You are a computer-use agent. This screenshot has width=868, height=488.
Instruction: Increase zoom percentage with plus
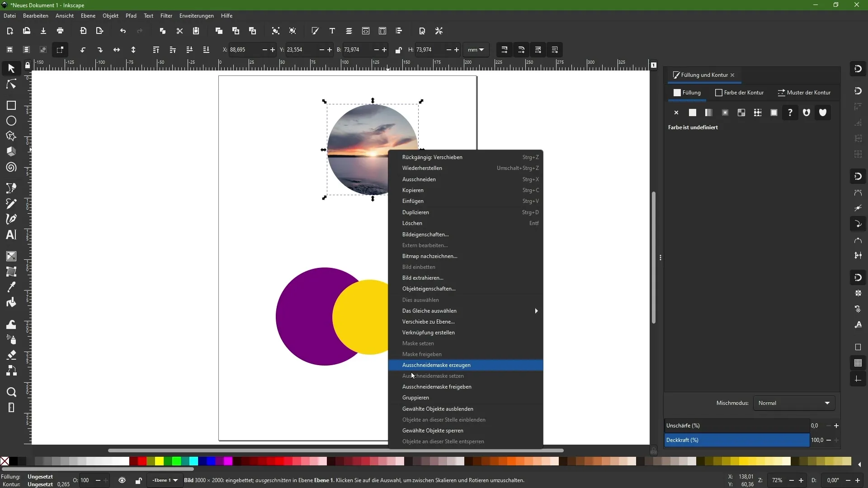801,480
